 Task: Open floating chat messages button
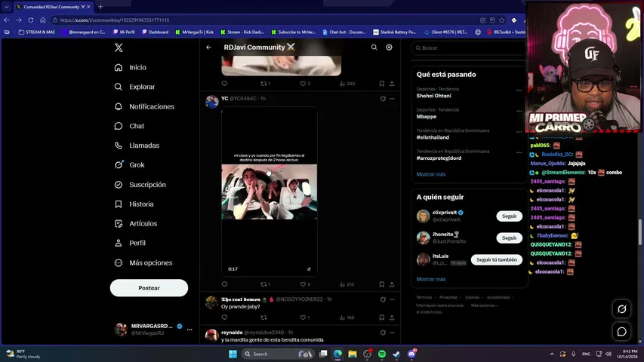(621, 332)
